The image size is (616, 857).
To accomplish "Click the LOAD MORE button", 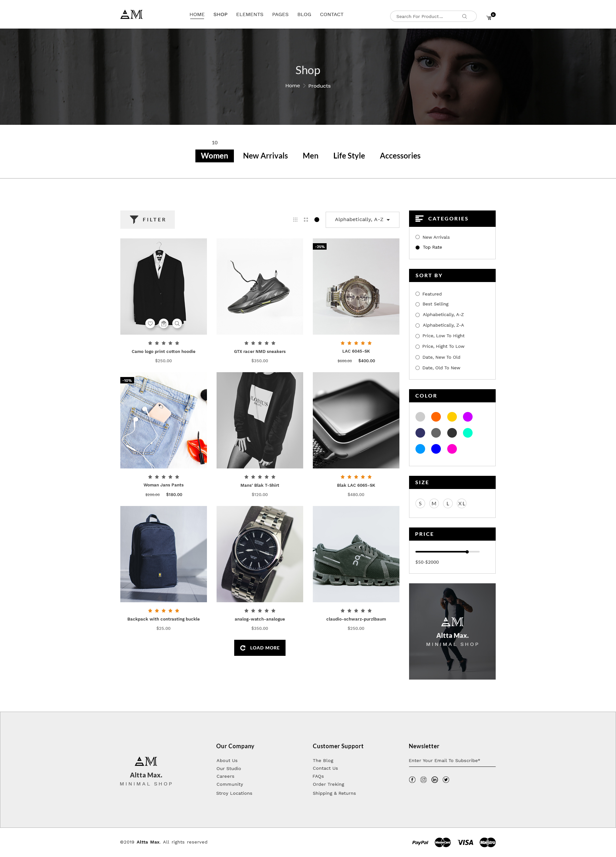I will (260, 648).
